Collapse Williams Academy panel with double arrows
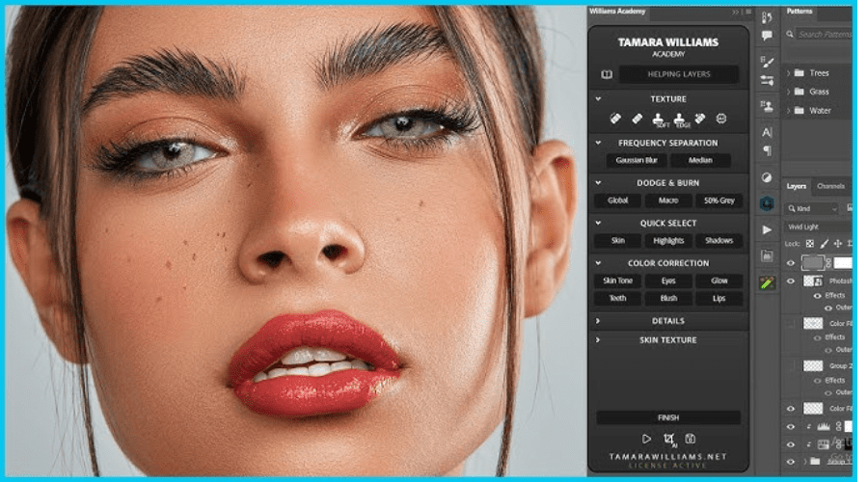868x482 pixels. pyautogui.click(x=736, y=12)
